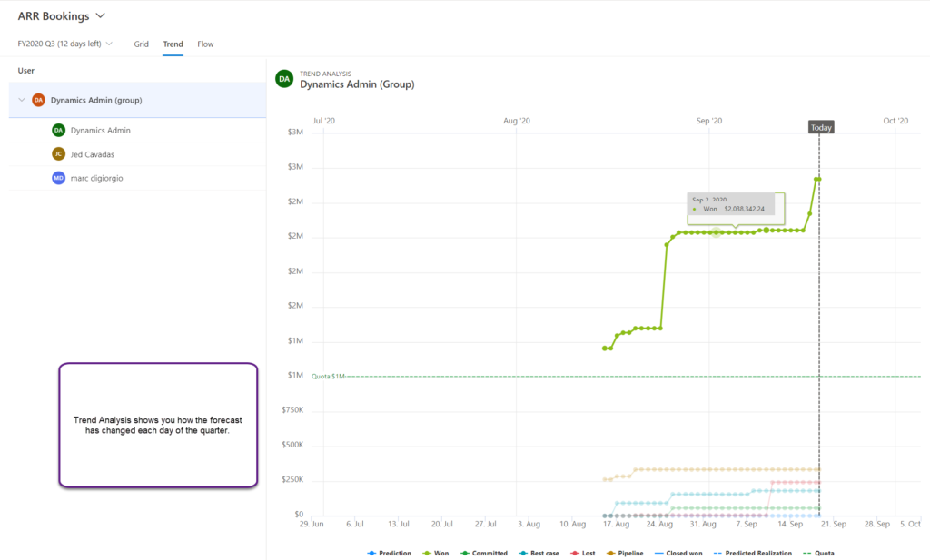Click the 17. Aug axis label
Viewport: 930px width, 560px height.
(617, 524)
